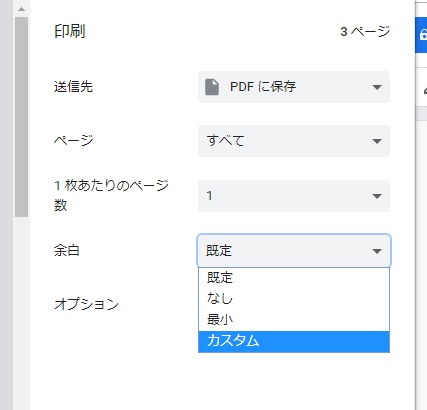Click the arrow on the すべて pages dropdown

coord(377,141)
